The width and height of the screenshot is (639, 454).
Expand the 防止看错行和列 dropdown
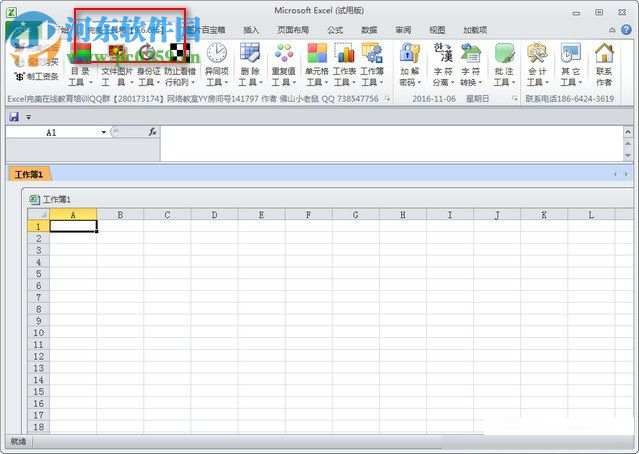(193, 83)
